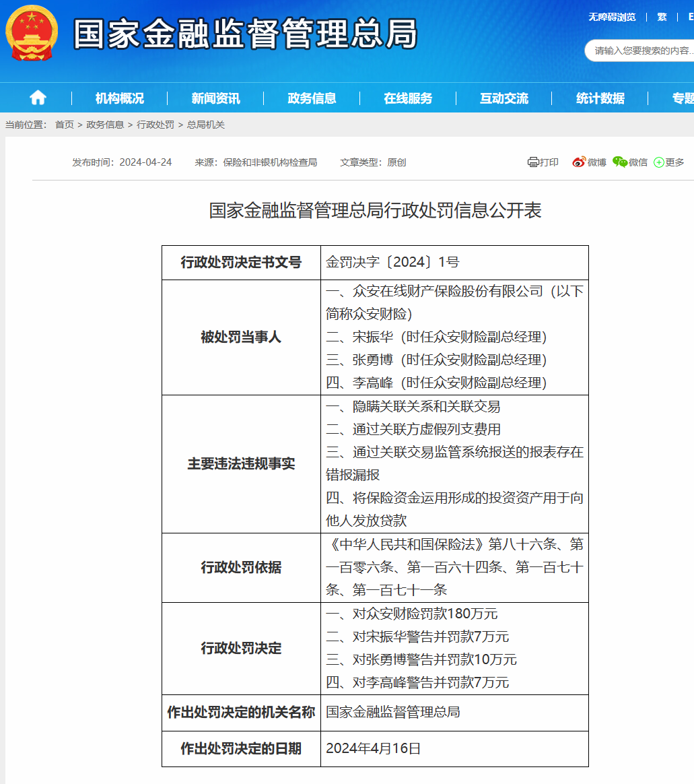Click the line 二、通过关联方虚假列支费用
This screenshot has height=784, width=694.
pos(413,429)
